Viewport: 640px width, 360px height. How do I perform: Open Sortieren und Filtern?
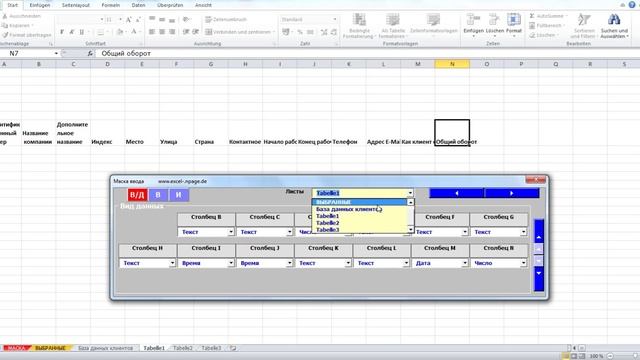(584, 26)
